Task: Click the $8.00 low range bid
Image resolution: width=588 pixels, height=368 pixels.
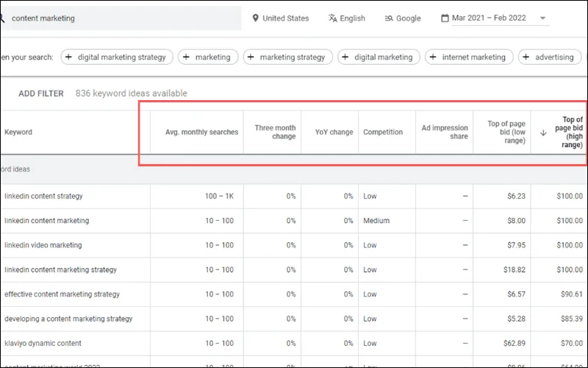Action: (x=517, y=220)
